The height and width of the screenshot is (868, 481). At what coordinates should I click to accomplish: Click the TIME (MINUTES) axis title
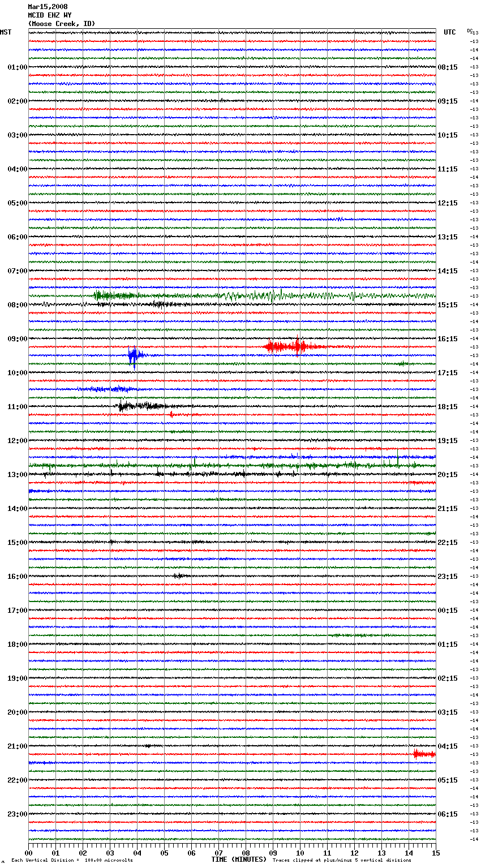(x=239, y=860)
